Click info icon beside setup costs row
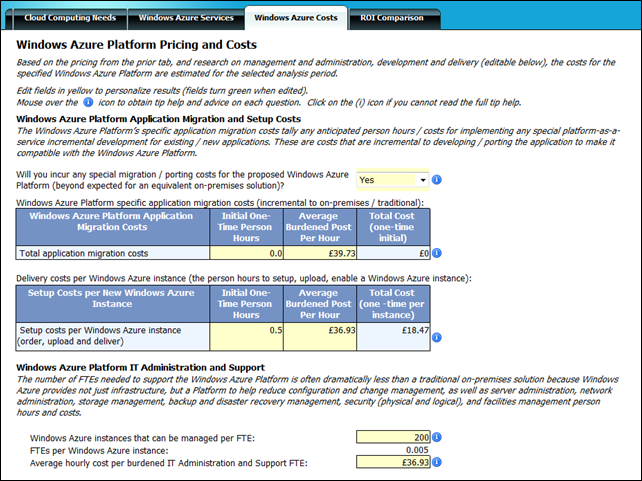The height and width of the screenshot is (481, 642). click(437, 337)
